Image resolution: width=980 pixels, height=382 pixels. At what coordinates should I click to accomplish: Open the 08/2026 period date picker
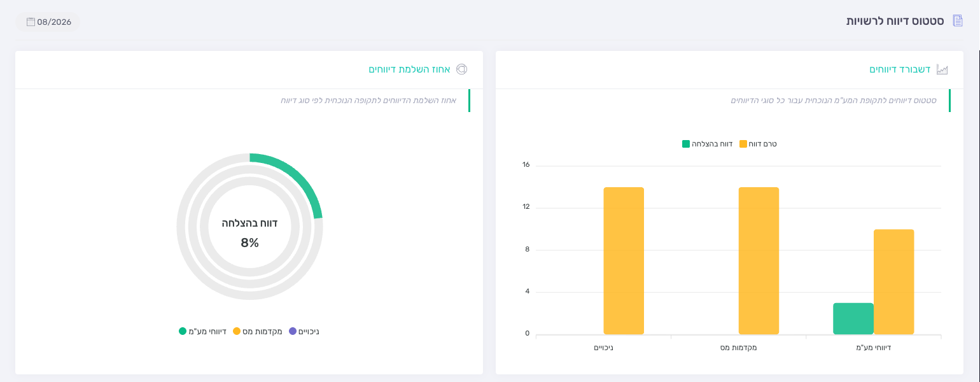(x=48, y=22)
